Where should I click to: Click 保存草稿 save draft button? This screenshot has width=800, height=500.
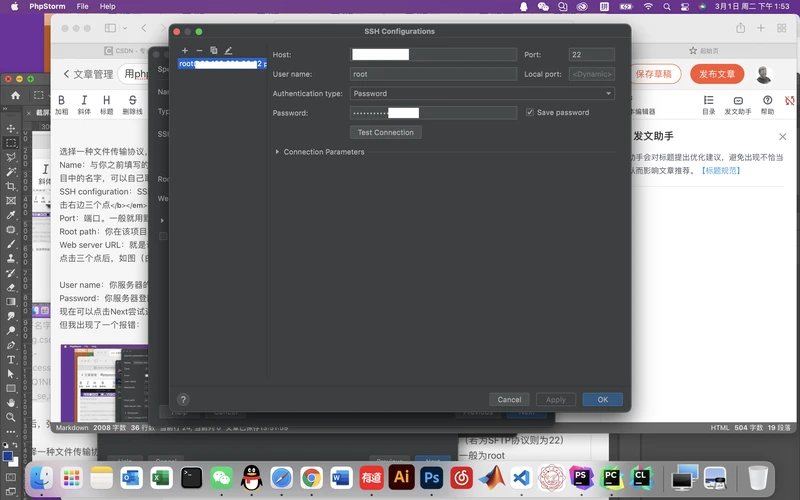coord(654,74)
